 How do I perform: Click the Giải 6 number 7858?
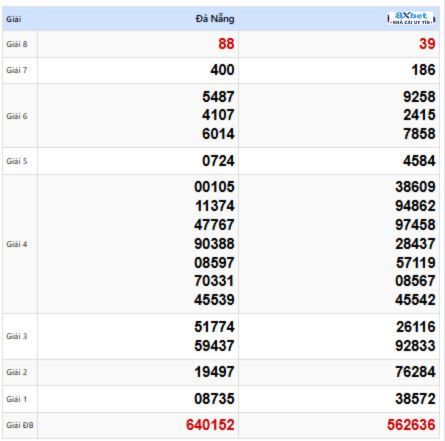point(419,134)
